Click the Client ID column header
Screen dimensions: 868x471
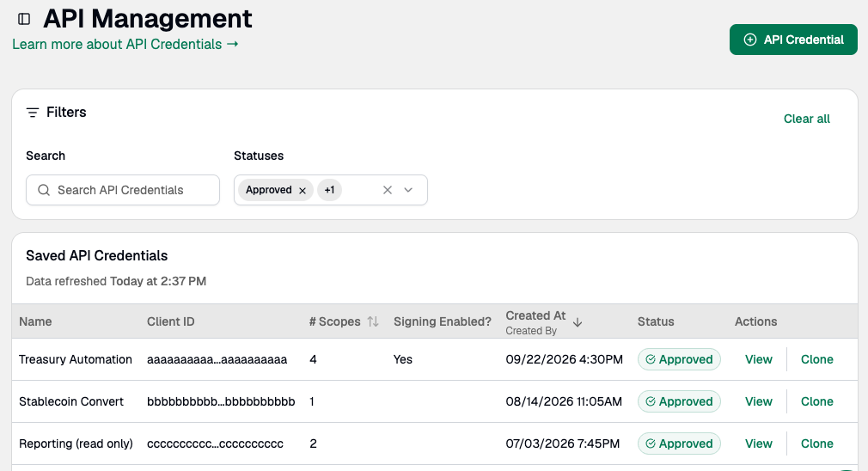[x=170, y=321]
